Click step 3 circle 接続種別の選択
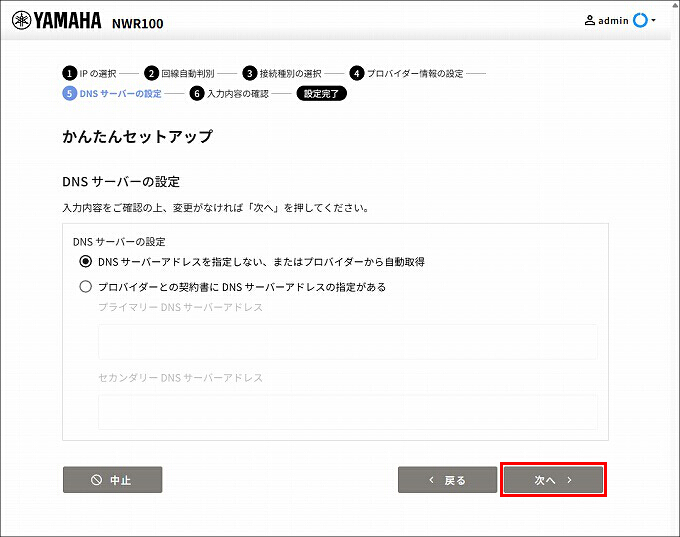This screenshot has height=537, width=680. point(249,73)
